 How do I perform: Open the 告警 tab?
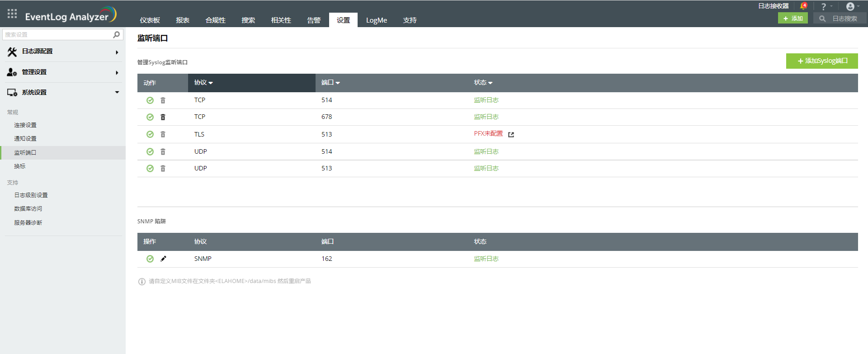(314, 20)
